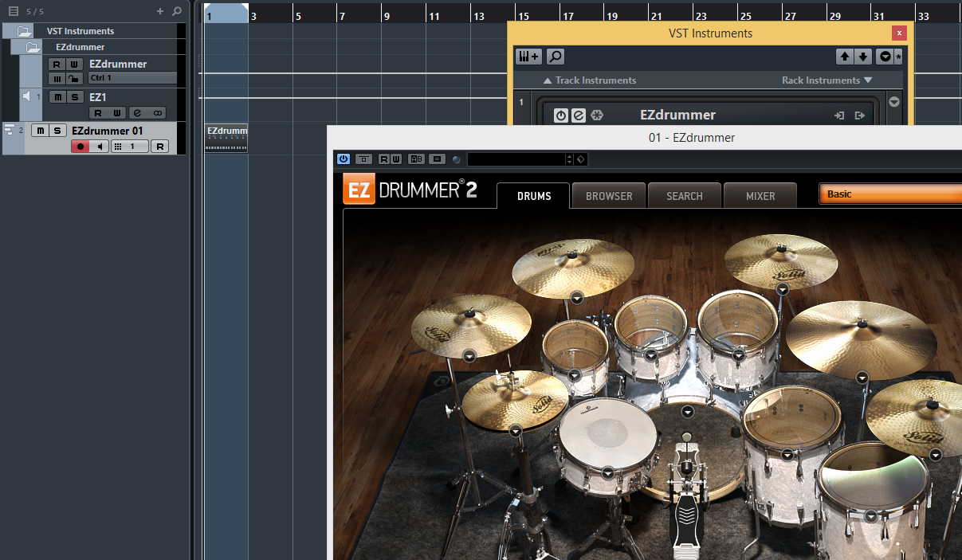
Task: Click the find instruments magnifier in VST Instruments
Action: [x=555, y=57]
